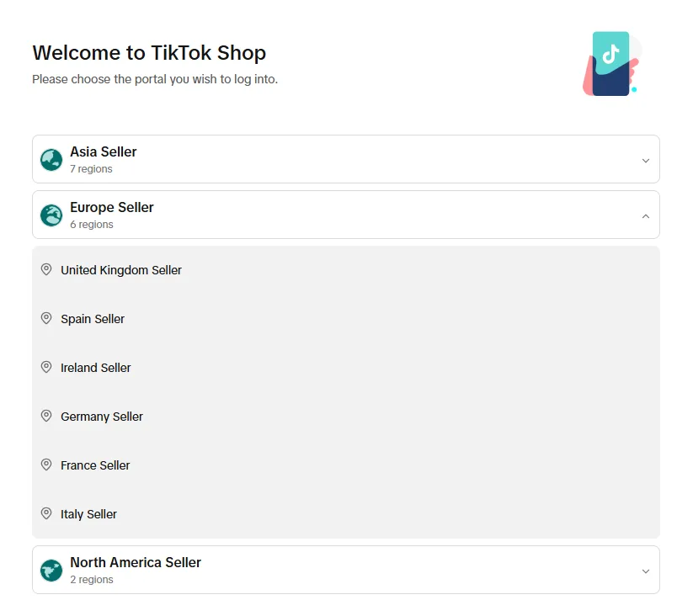This screenshot has height=616, width=677.
Task: Click the location pin beside Italy Seller
Action: pyautogui.click(x=46, y=514)
